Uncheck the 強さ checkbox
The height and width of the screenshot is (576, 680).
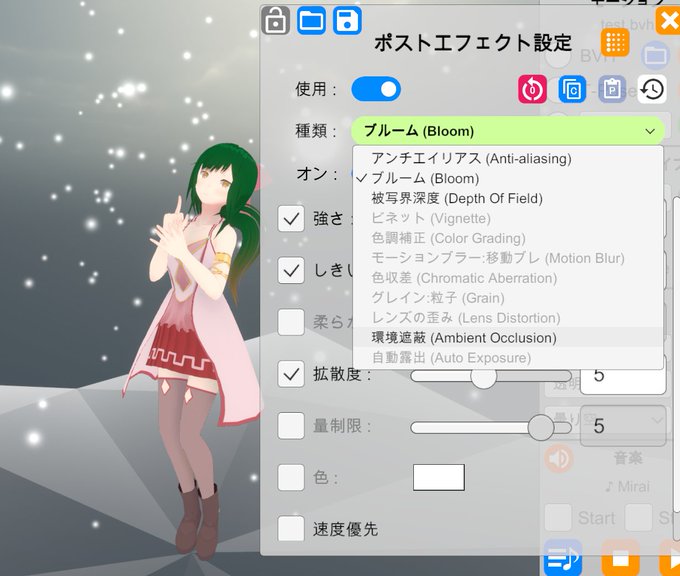coord(291,219)
